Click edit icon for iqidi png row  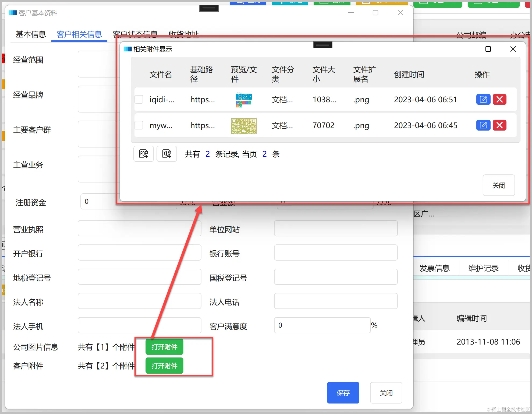pos(483,99)
